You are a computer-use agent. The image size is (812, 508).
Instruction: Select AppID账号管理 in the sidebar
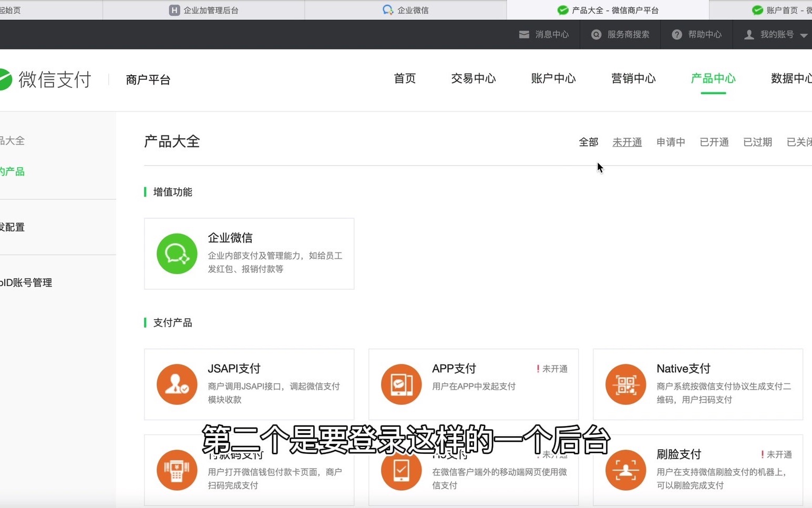point(26,282)
